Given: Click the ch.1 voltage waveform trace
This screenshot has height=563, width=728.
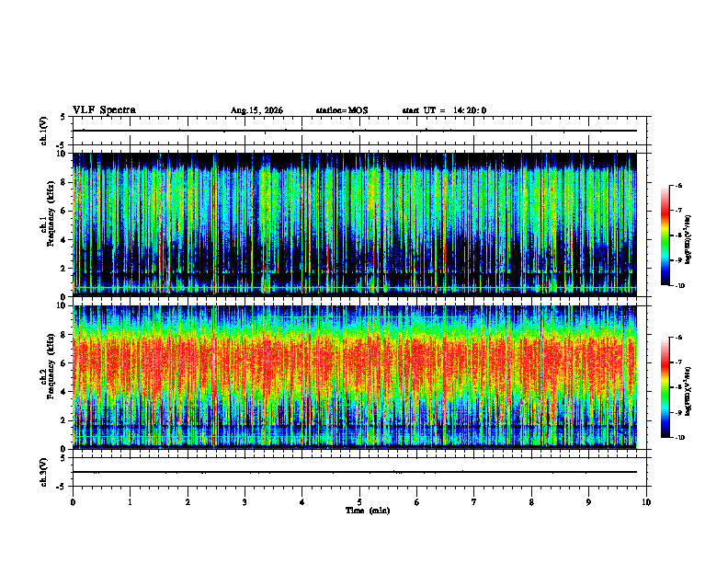Looking at the screenshot, I should tap(354, 131).
